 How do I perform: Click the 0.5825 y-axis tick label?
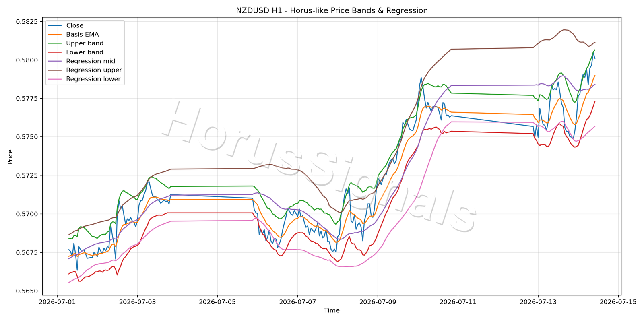coord(27,22)
